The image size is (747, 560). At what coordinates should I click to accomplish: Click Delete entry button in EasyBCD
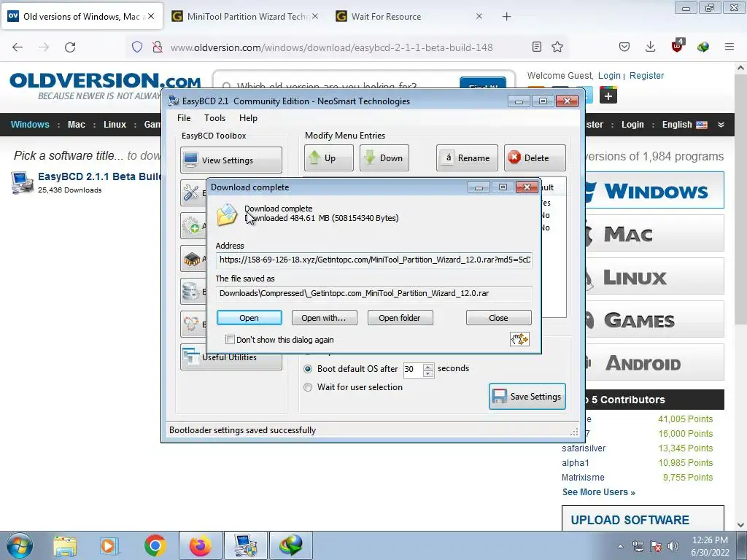coord(535,158)
